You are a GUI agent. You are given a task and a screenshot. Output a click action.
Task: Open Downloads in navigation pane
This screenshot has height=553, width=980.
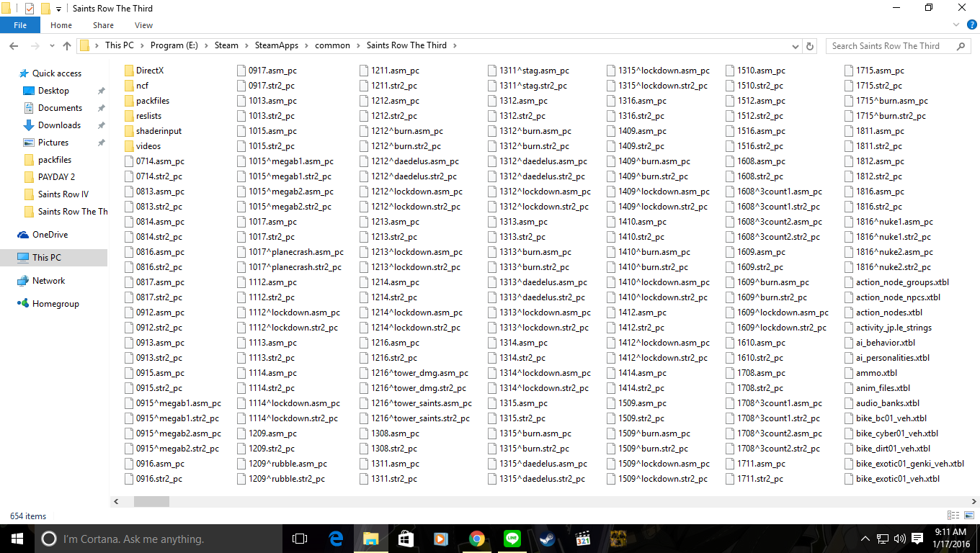coord(59,125)
